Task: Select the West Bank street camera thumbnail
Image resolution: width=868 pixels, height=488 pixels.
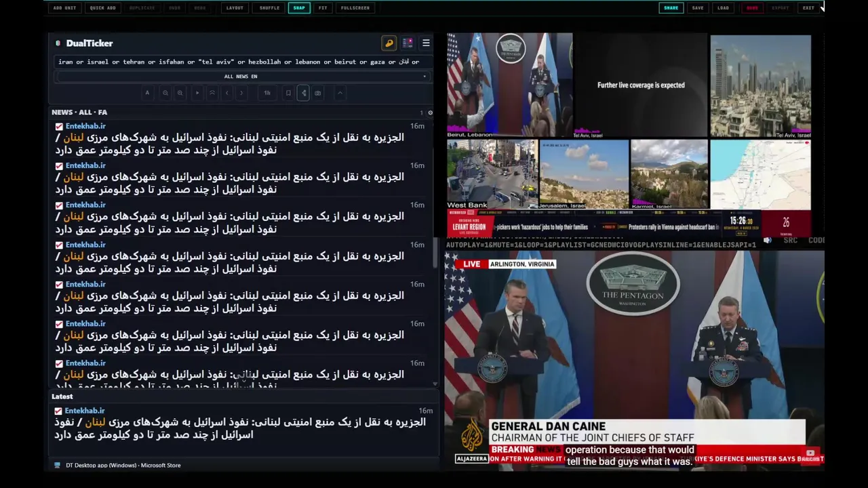Action: (492, 174)
